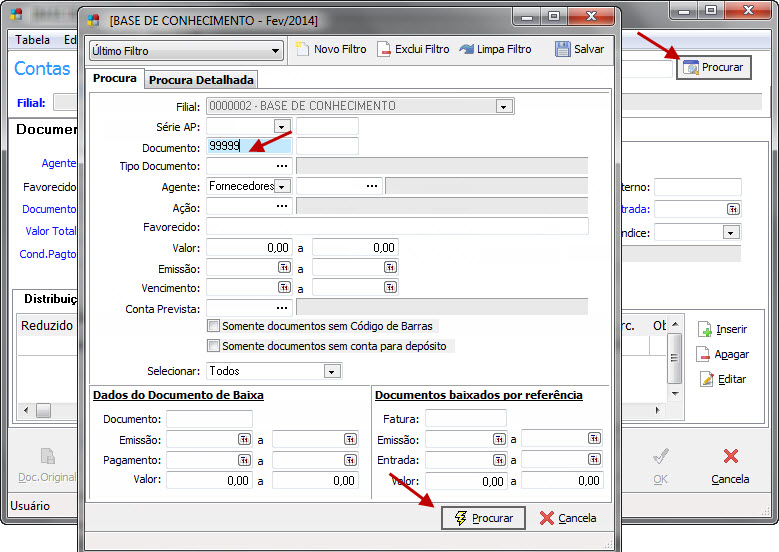
Task: Open the Série AP dropdown
Action: click(x=282, y=126)
